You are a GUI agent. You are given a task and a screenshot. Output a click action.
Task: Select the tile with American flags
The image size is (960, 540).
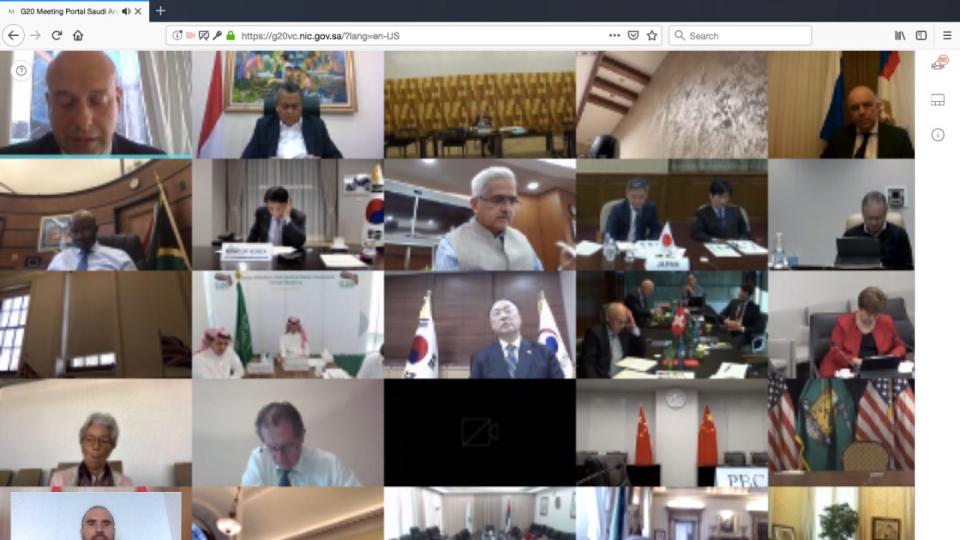tap(841, 433)
